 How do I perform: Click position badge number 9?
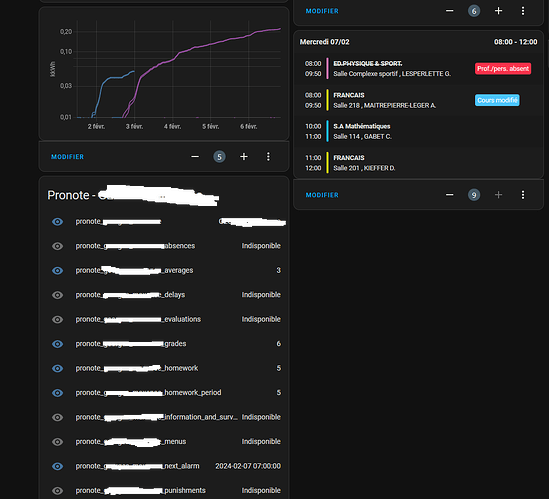(474, 195)
